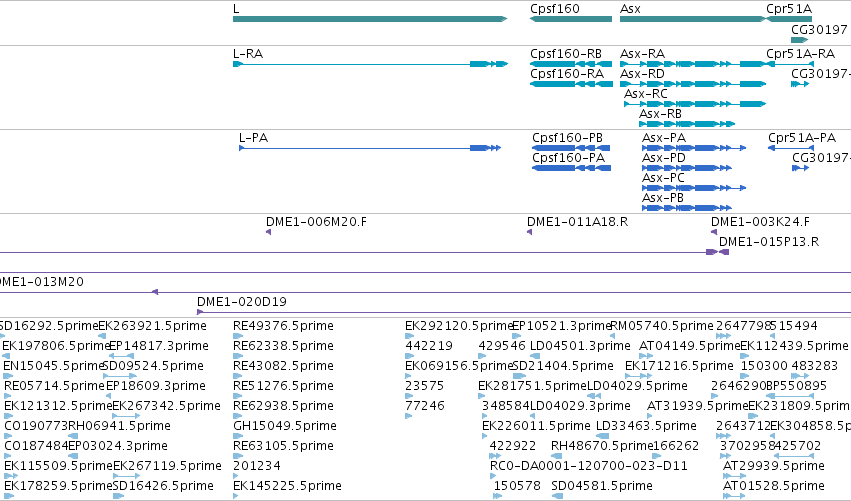This screenshot has width=851, height=501.
Task: Select EST EK267119.5prime
Action: (167, 467)
